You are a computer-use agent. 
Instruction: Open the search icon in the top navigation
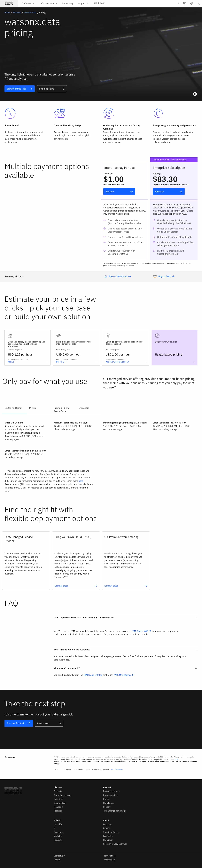pyautogui.click(x=178, y=3)
